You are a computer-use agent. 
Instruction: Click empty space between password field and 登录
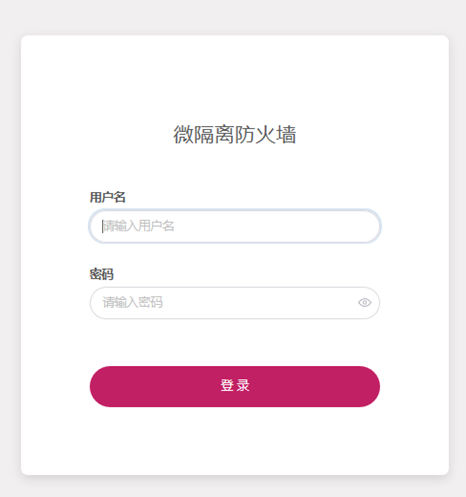coord(235,342)
